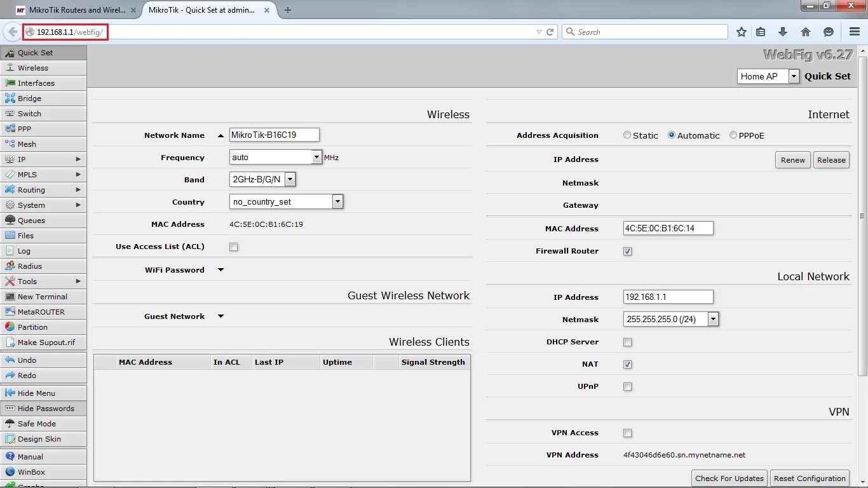Viewport: 868px width, 488px height.
Task: Open Wireless via its antenna icon
Action: (10, 68)
